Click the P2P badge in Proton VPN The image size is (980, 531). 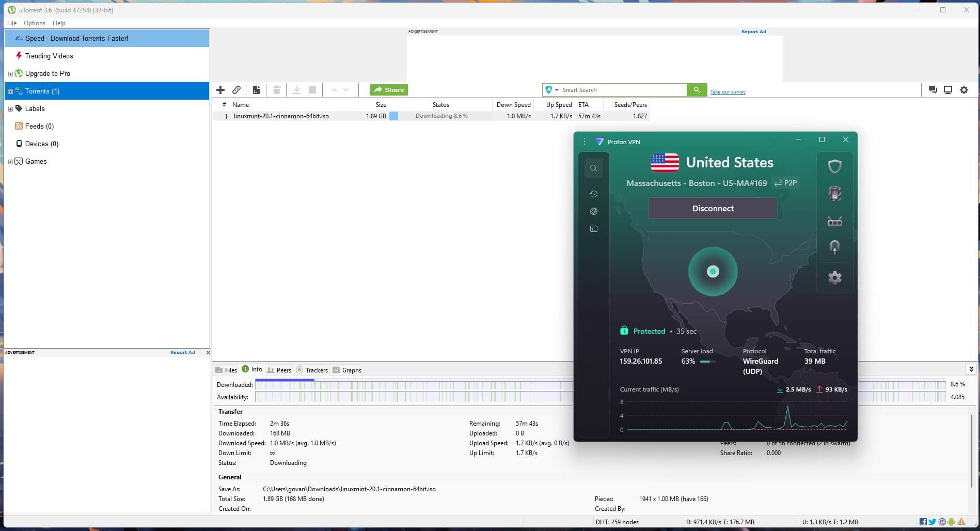click(x=785, y=183)
